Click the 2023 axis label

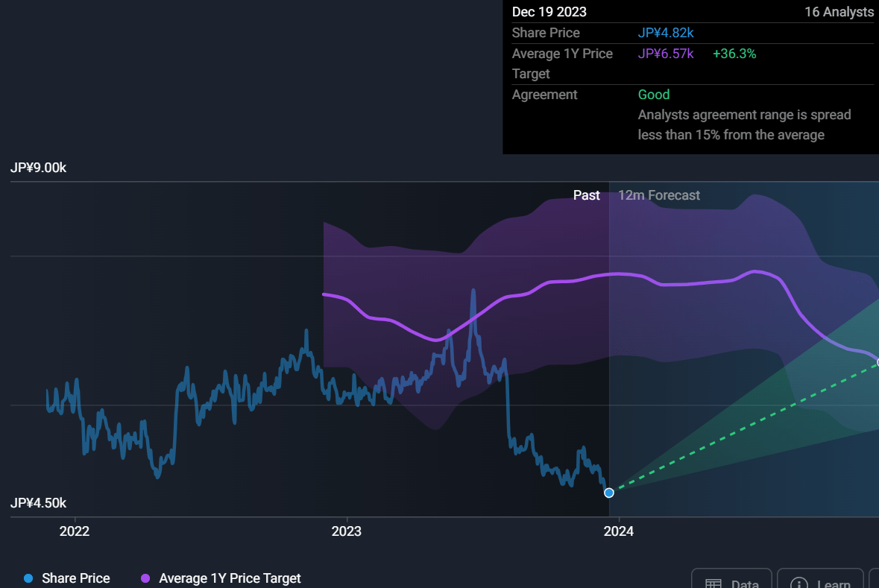coord(347,531)
